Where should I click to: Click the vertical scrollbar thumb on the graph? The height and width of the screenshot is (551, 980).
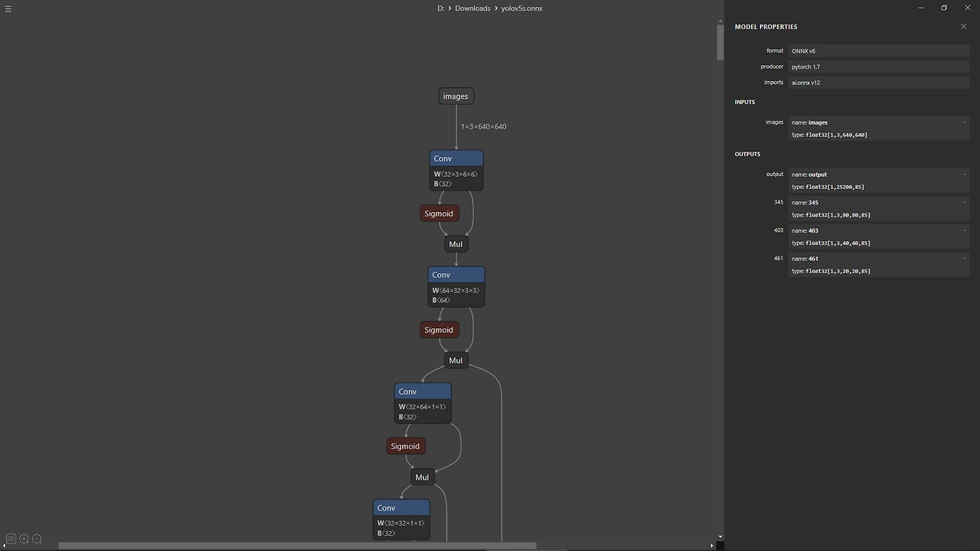coord(720,42)
